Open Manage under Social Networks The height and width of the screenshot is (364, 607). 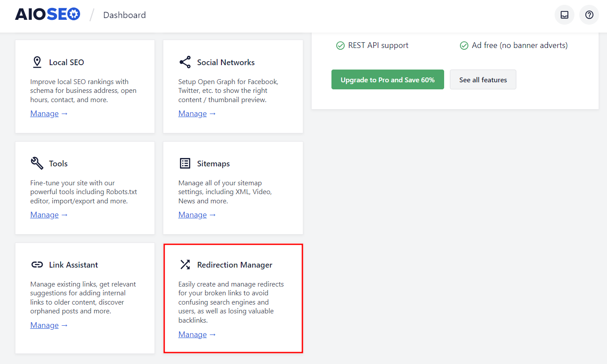[192, 113]
